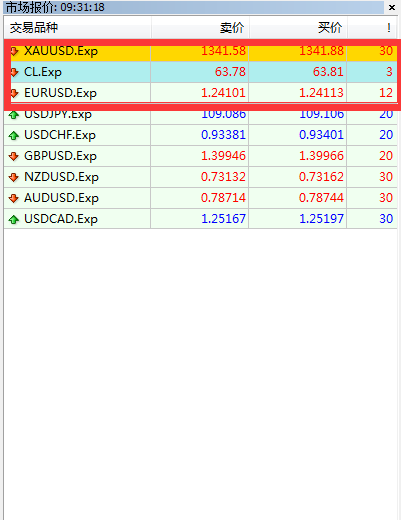
Task: Close the 市场报价 market watch panel
Action: [x=392, y=7]
